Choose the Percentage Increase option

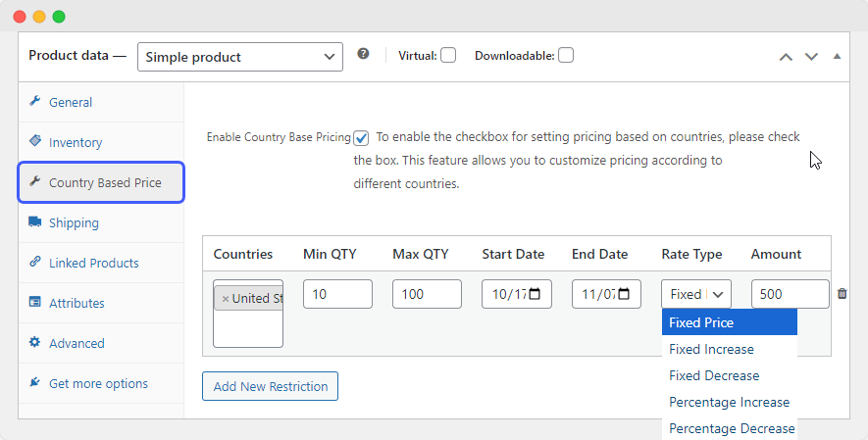click(729, 402)
